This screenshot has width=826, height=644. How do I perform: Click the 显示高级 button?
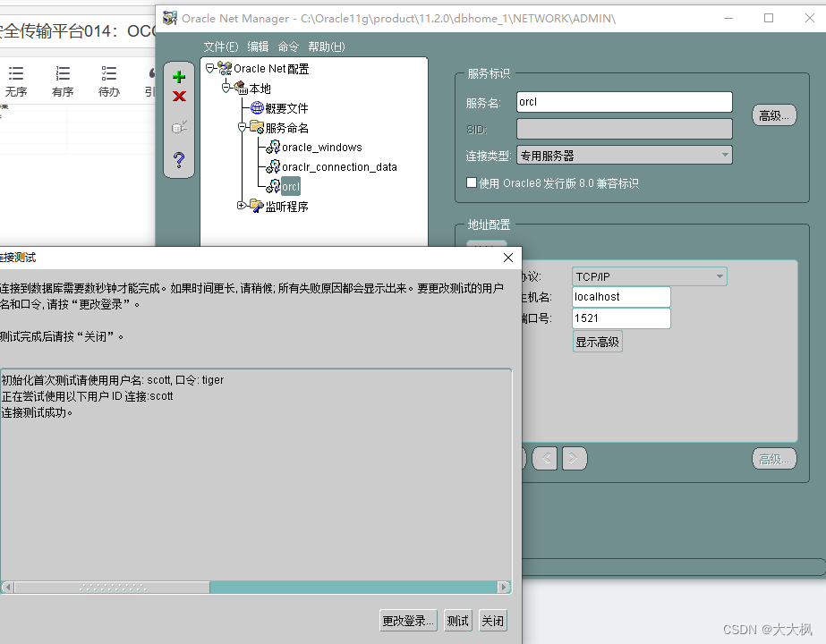(598, 342)
